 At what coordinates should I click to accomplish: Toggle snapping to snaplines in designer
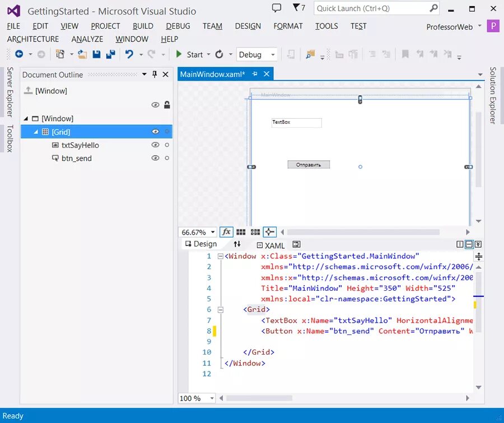click(x=269, y=232)
